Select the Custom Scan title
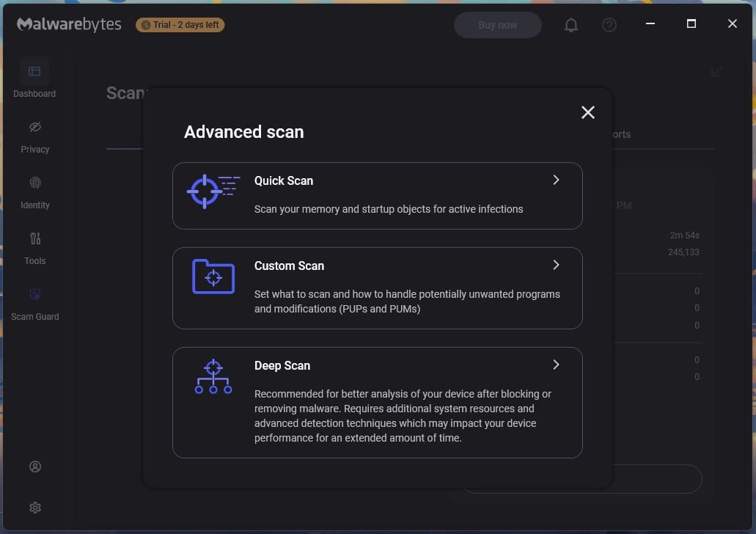This screenshot has height=534, width=756. (290, 266)
